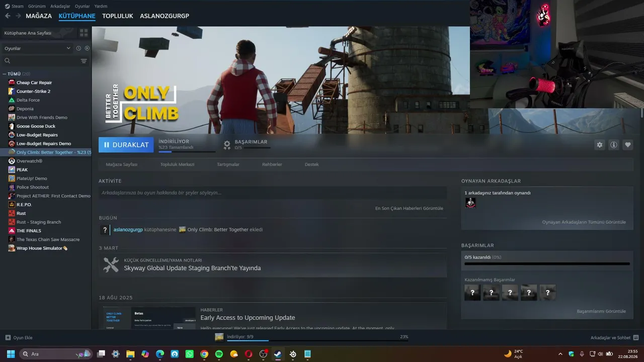Open the Arkadaşlar menu
This screenshot has width=644, height=362.
[x=60, y=6]
